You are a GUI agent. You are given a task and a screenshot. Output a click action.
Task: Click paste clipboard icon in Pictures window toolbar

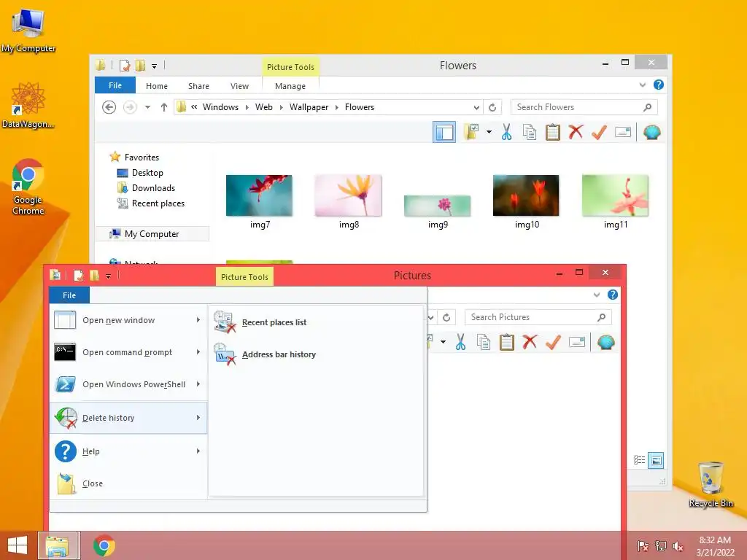[507, 342]
